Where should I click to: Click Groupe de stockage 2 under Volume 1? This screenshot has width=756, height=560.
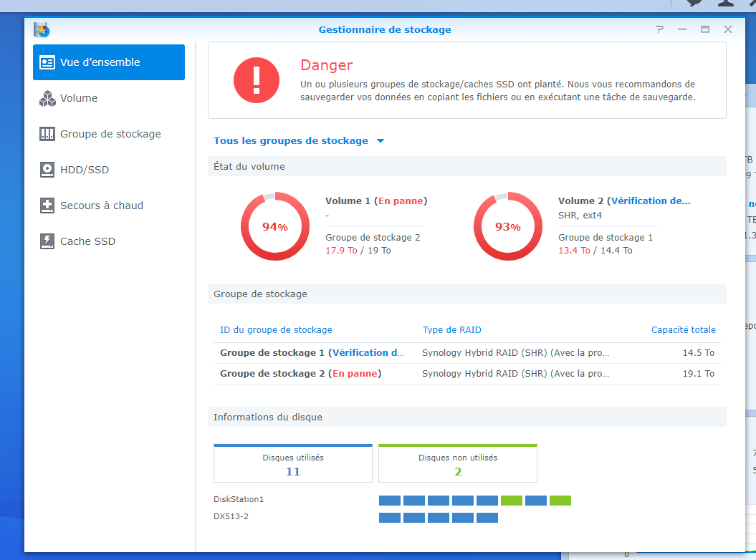point(373,238)
